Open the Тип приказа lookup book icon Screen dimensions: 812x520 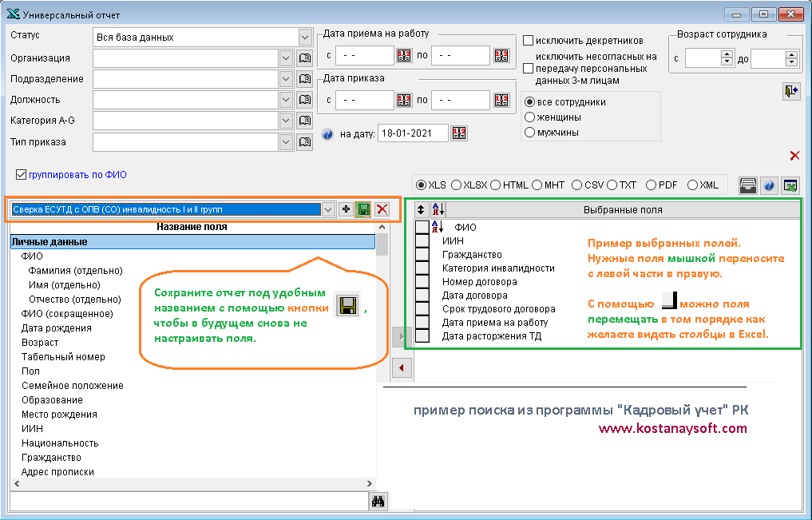tap(305, 142)
